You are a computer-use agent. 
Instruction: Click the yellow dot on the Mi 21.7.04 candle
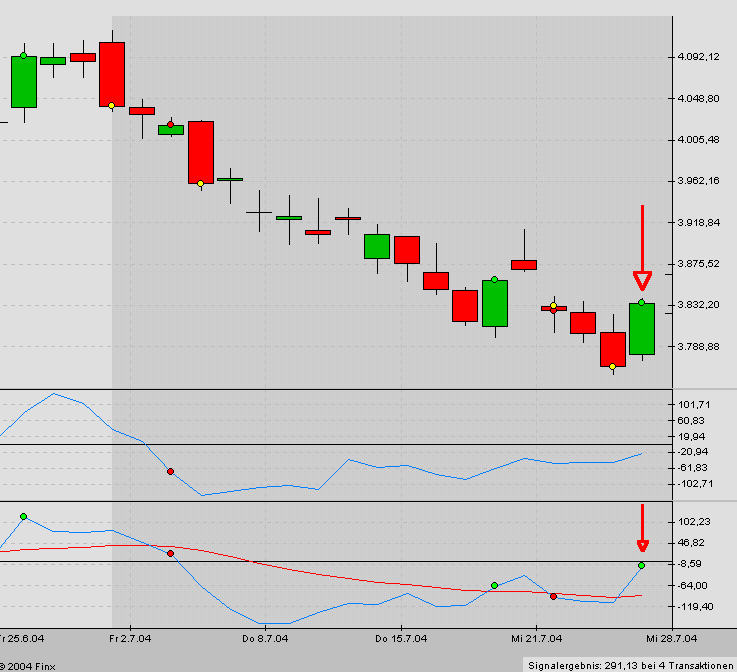tap(553, 306)
